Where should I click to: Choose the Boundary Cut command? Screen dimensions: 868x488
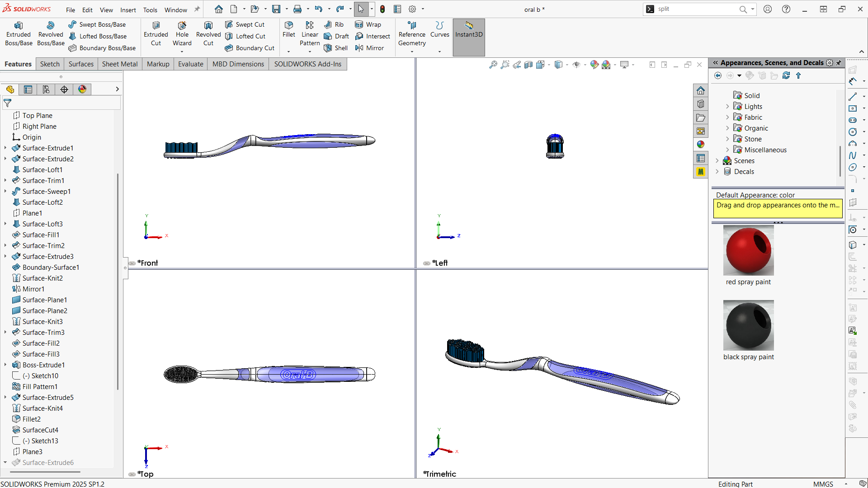pos(250,48)
